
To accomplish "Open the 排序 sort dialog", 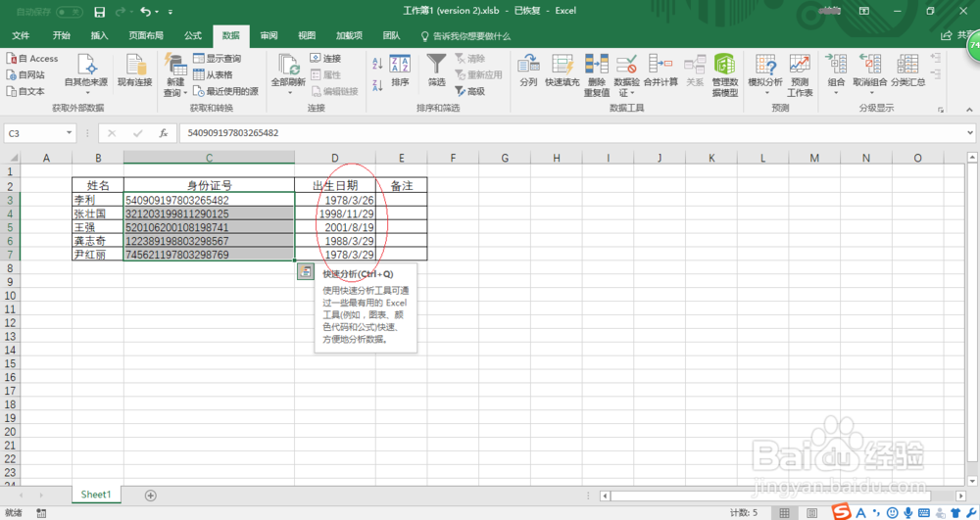I will click(400, 71).
